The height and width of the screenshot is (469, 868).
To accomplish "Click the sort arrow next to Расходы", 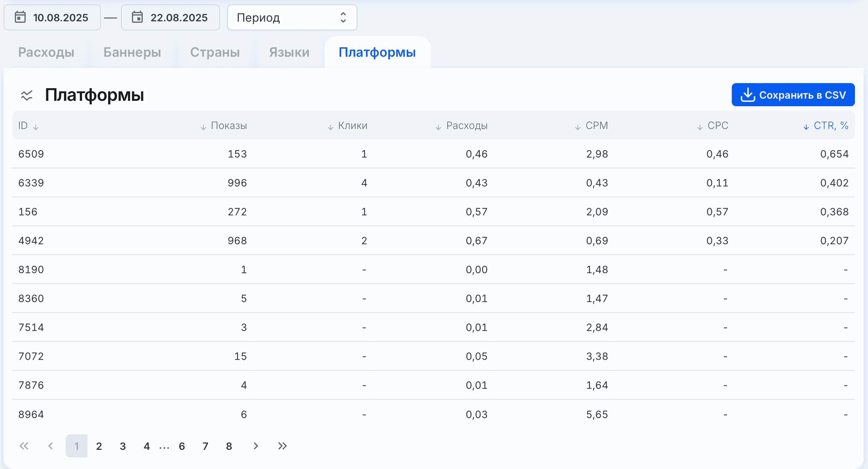I will 438,127.
